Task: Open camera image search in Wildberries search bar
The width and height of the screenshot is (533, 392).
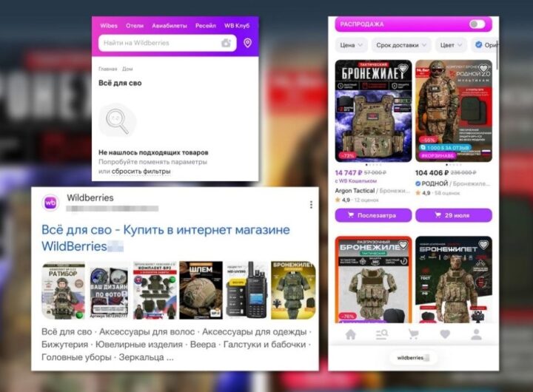Action: point(226,43)
